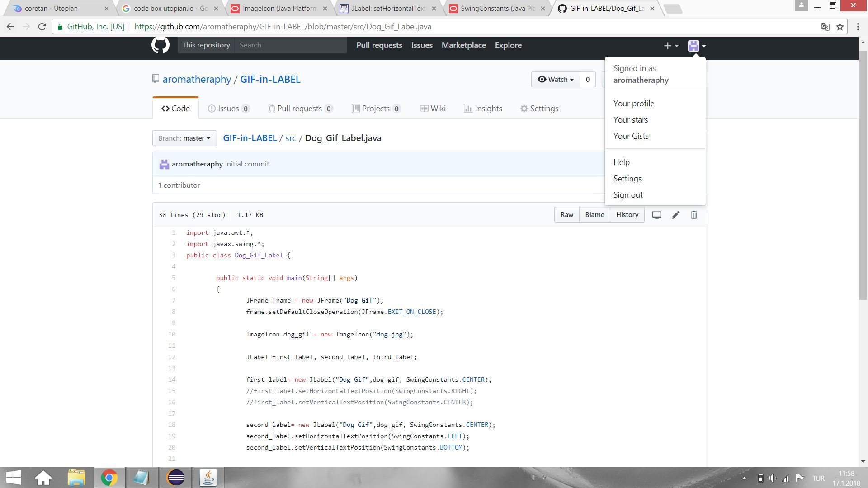This screenshot has height=488, width=868.
Task: Open the repository Pull requests tab
Action: click(x=301, y=109)
